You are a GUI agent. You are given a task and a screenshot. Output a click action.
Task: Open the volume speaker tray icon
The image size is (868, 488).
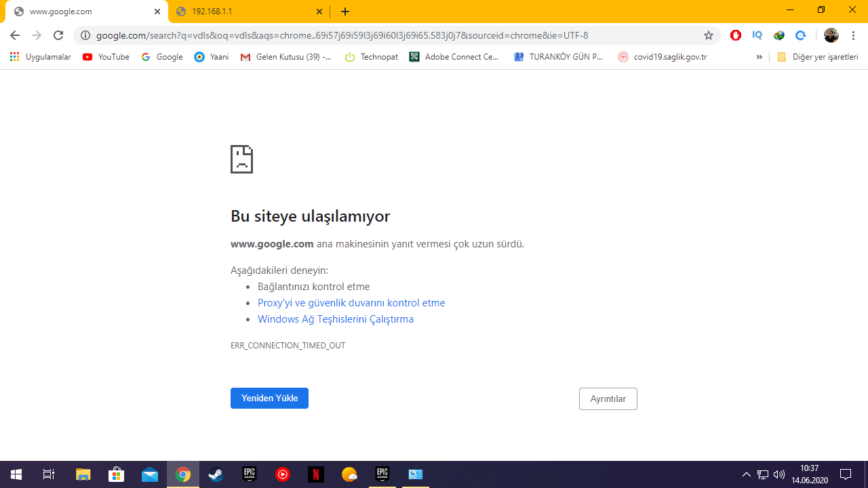778,474
